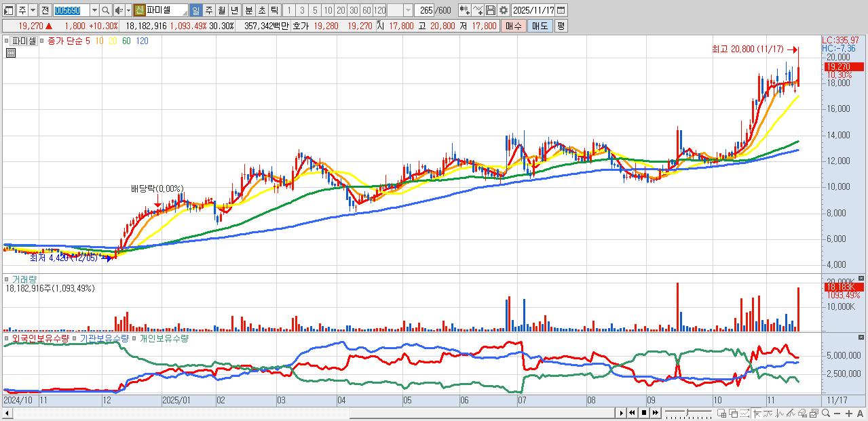Click the green 신 badge icon
The image size is (868, 421).
[139, 10]
